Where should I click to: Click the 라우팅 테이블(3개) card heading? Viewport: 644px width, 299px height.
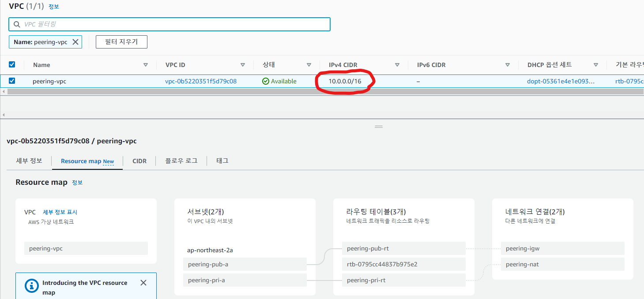pyautogui.click(x=376, y=212)
